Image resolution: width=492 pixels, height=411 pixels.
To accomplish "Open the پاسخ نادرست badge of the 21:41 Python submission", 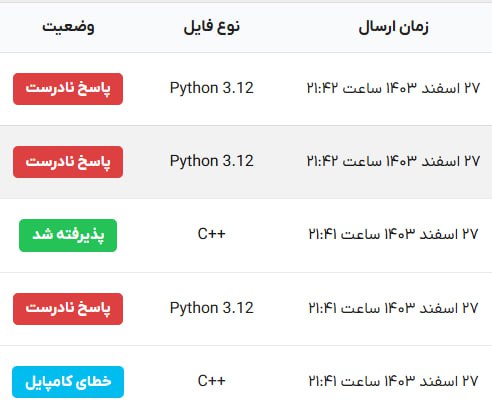I will [68, 309].
